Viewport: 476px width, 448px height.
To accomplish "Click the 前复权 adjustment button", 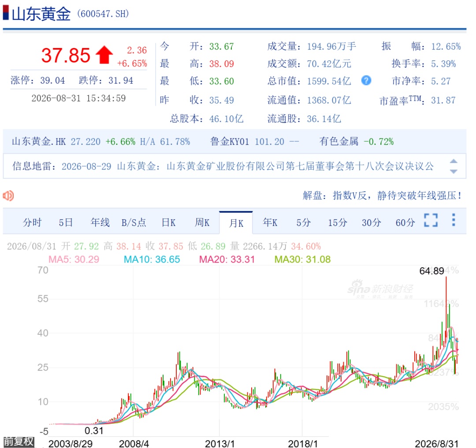I will click(x=19, y=442).
